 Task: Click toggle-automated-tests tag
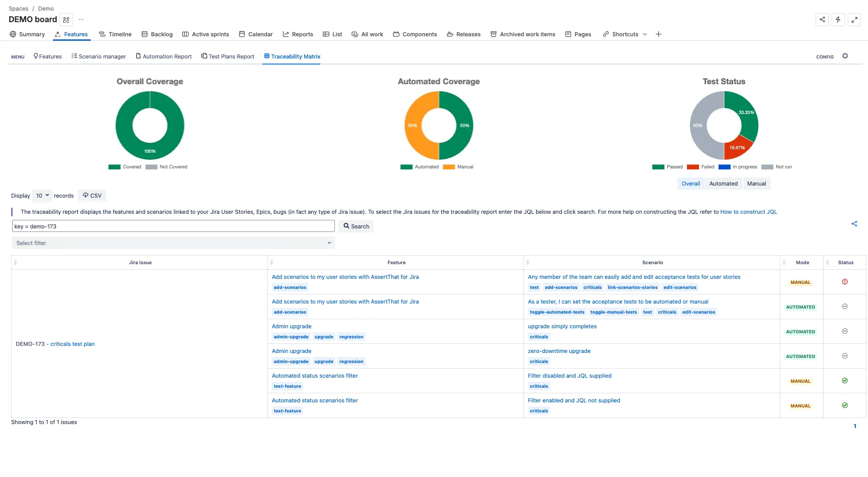click(x=557, y=312)
